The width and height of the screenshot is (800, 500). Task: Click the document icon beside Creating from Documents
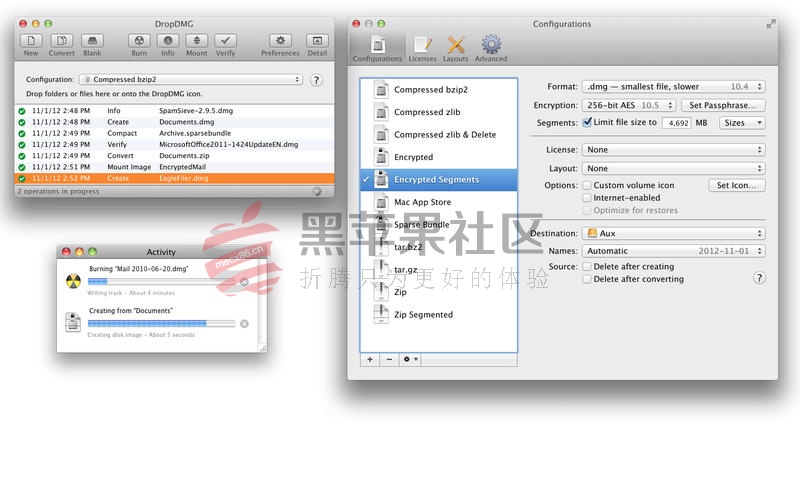point(73,322)
